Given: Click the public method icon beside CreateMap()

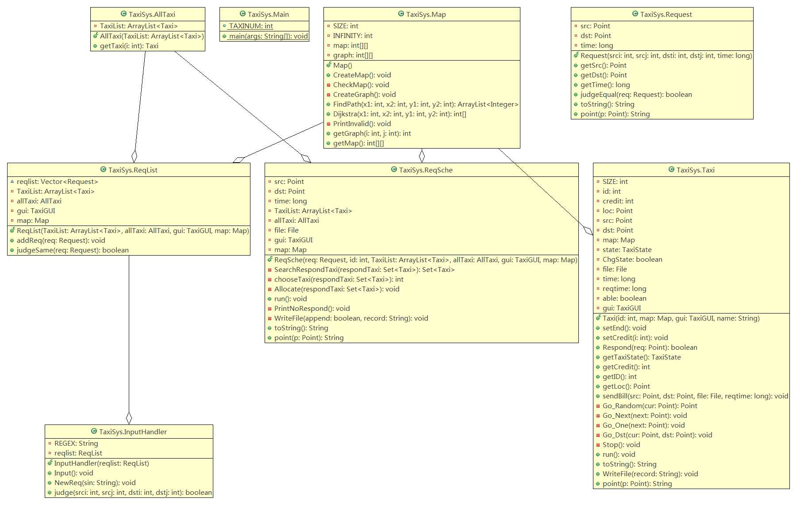Looking at the screenshot, I should pos(329,75).
